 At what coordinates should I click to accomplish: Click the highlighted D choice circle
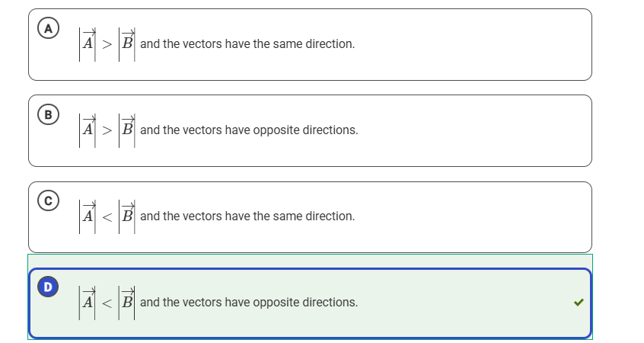click(x=48, y=287)
